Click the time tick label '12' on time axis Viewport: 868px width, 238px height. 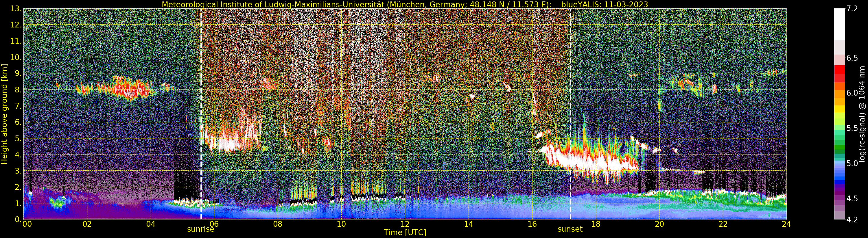click(x=405, y=224)
